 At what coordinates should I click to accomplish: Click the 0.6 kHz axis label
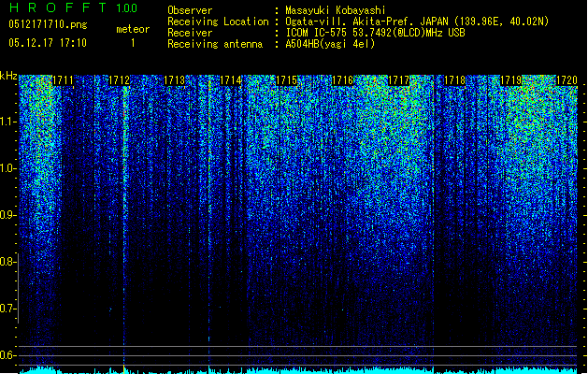7,355
